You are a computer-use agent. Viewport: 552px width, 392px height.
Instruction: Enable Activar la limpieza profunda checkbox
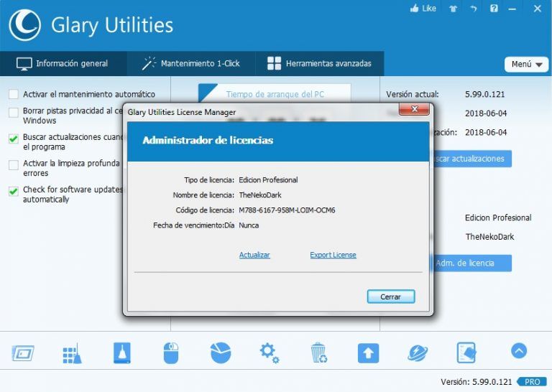14,165
